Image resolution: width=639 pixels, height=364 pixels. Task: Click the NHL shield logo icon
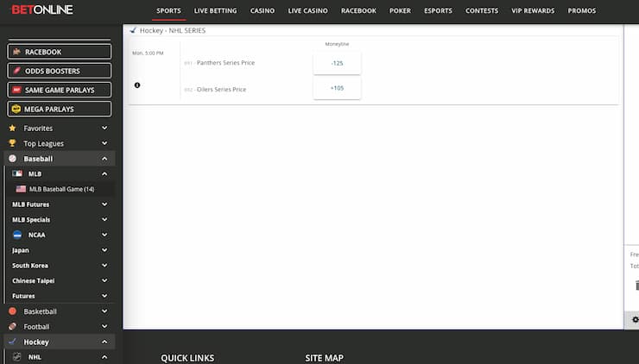(x=16, y=357)
